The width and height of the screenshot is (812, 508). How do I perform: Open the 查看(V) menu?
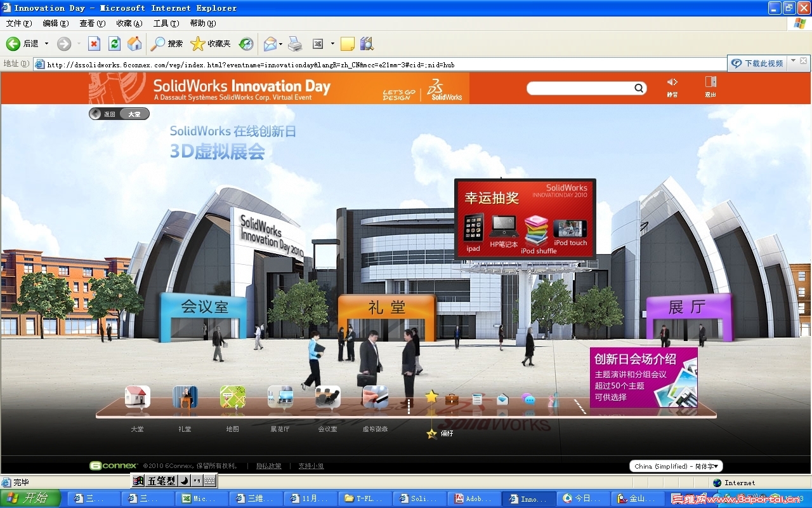pos(92,23)
